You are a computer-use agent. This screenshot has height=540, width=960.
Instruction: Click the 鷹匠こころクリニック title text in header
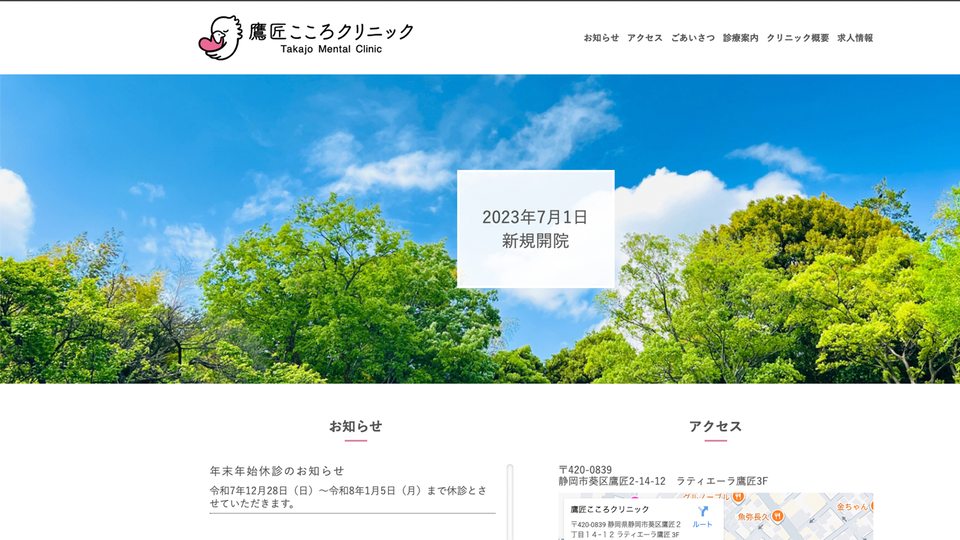(331, 30)
